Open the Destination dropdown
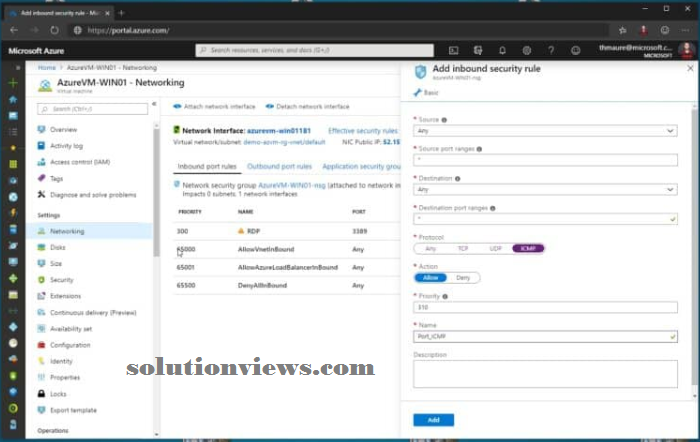This screenshot has height=442, width=700. [545, 190]
